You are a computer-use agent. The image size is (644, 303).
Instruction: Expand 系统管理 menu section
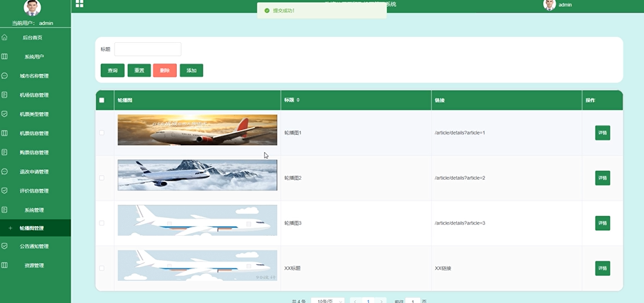click(x=35, y=210)
